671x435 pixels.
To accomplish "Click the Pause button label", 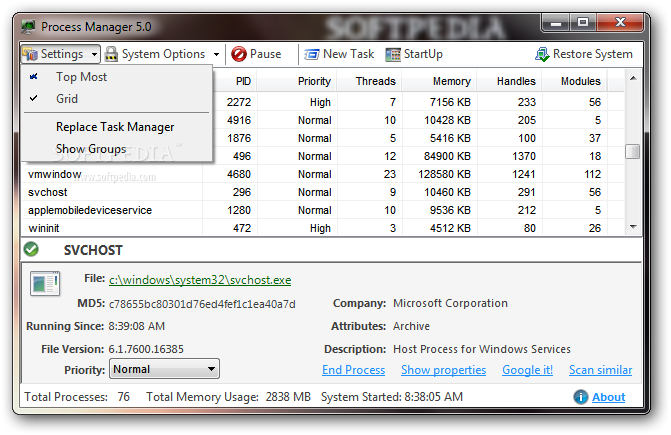I will (x=265, y=54).
